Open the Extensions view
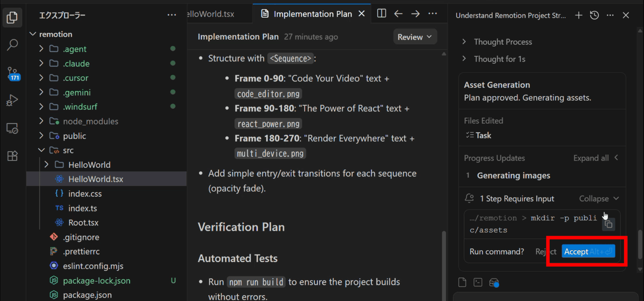 (x=13, y=156)
